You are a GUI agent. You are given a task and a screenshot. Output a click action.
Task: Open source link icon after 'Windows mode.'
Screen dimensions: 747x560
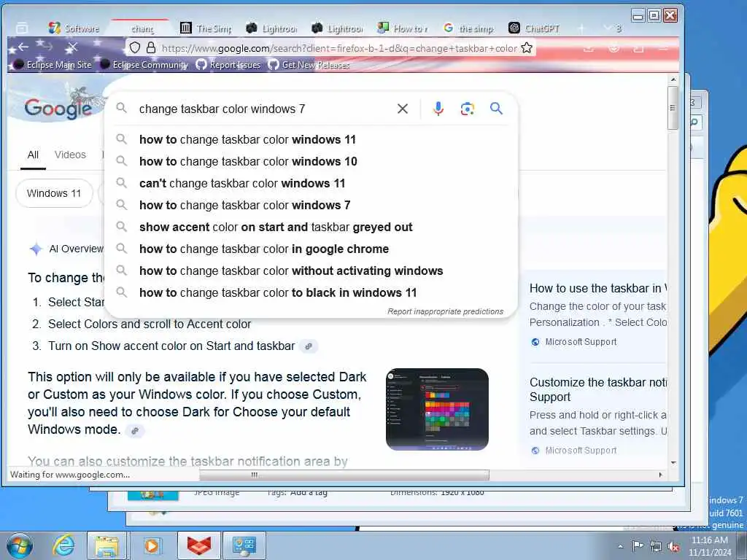[135, 430]
